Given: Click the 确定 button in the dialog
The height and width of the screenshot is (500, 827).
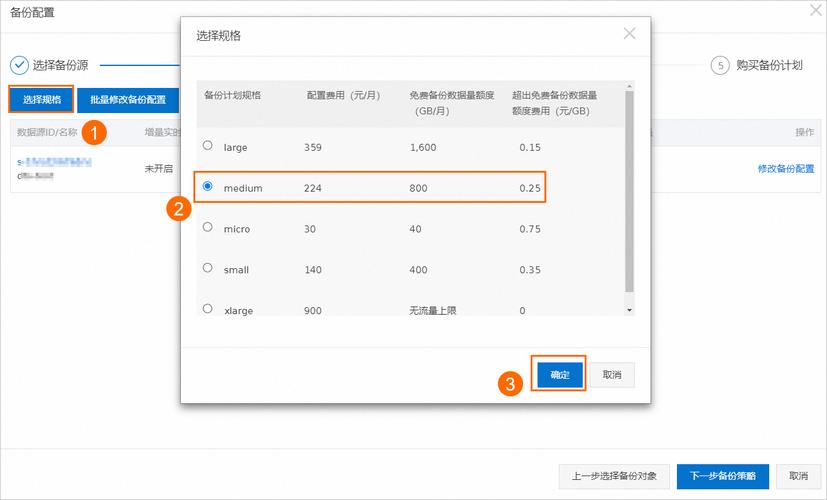Looking at the screenshot, I should coord(560,374).
